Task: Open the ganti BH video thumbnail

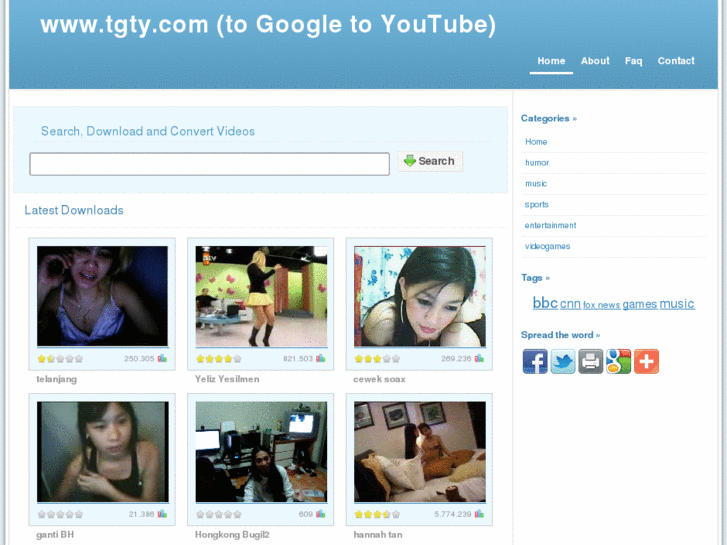Action: 102,452
